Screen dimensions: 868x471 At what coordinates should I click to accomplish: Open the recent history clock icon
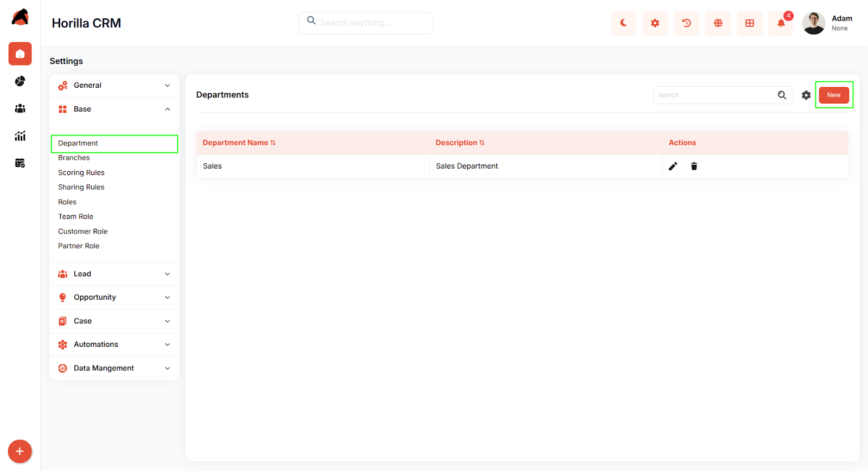click(x=686, y=23)
